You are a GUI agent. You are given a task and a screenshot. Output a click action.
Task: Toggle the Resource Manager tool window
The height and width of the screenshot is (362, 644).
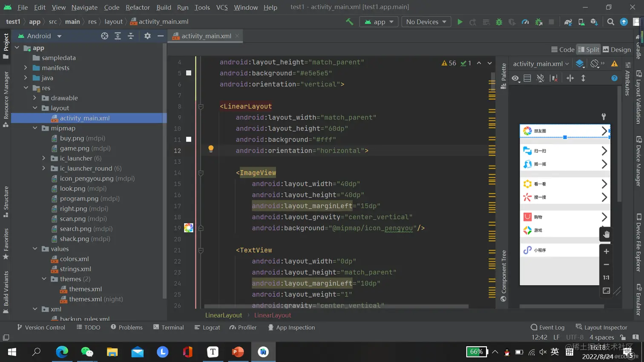pos(6,99)
